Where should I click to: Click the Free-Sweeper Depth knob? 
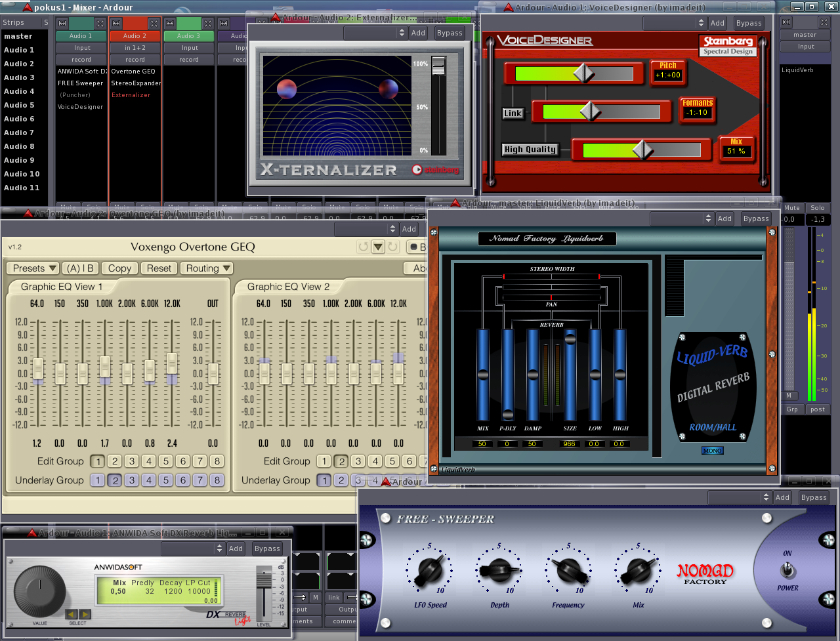[x=499, y=570]
